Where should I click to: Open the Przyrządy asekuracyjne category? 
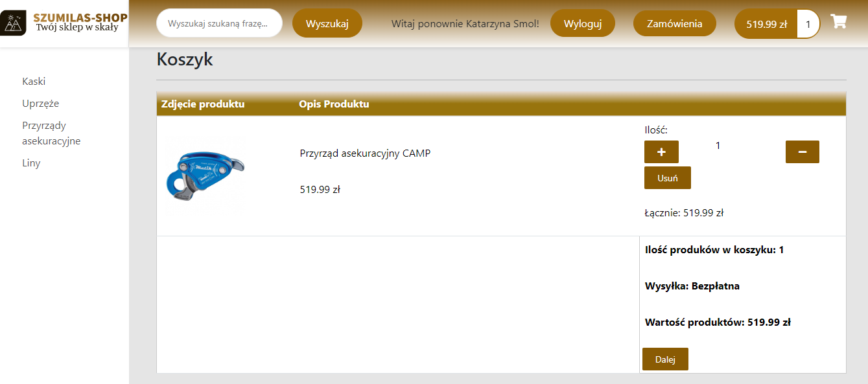click(x=51, y=133)
